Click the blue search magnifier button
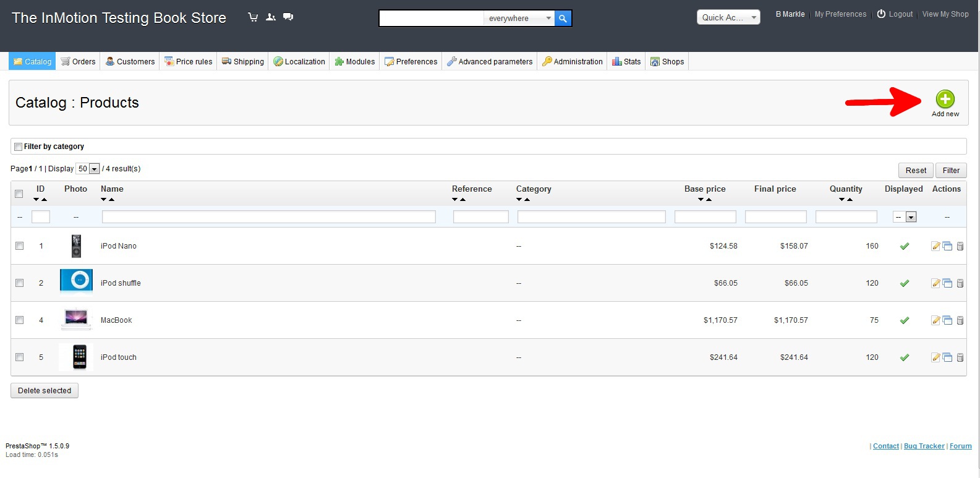 tap(563, 19)
